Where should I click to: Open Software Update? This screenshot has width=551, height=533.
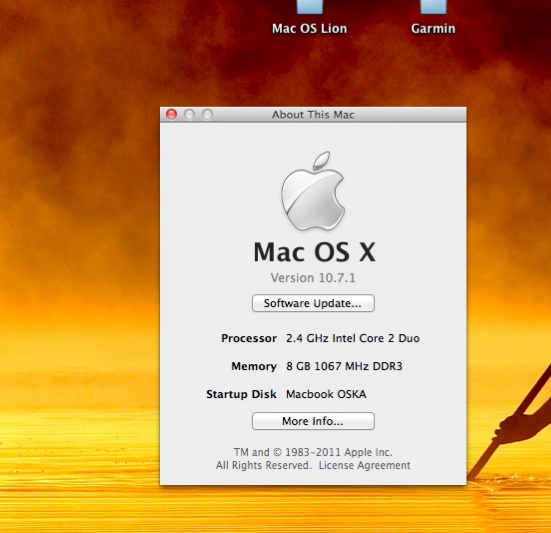coord(313,303)
